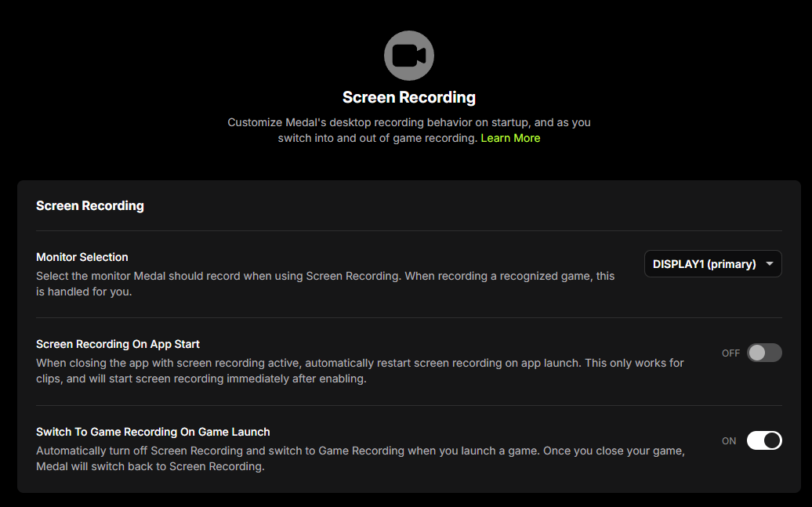Click the 'Automatically turn off Screen Recording' description

[x=361, y=458]
